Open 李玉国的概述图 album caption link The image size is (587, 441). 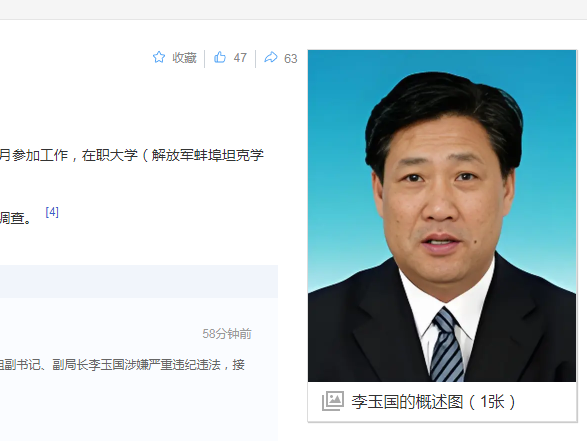coord(407,402)
